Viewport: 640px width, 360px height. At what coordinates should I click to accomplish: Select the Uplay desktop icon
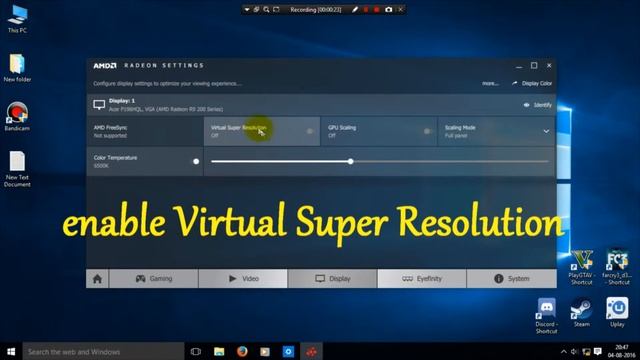pos(617,312)
